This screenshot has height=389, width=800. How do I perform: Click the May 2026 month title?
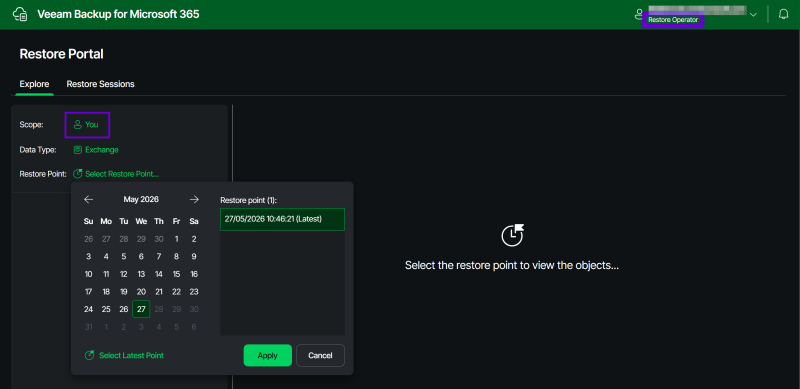coord(141,199)
